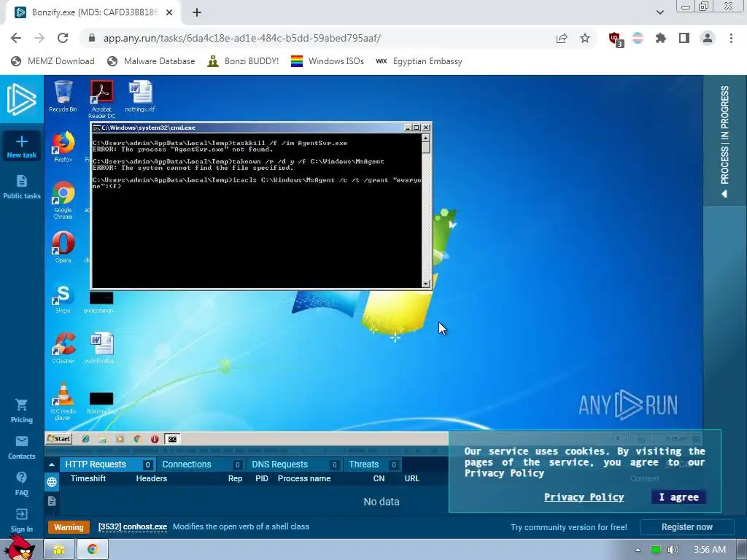The image size is (747, 560).
Task: Click the Start button in the VM taskbar
Action: 58,438
